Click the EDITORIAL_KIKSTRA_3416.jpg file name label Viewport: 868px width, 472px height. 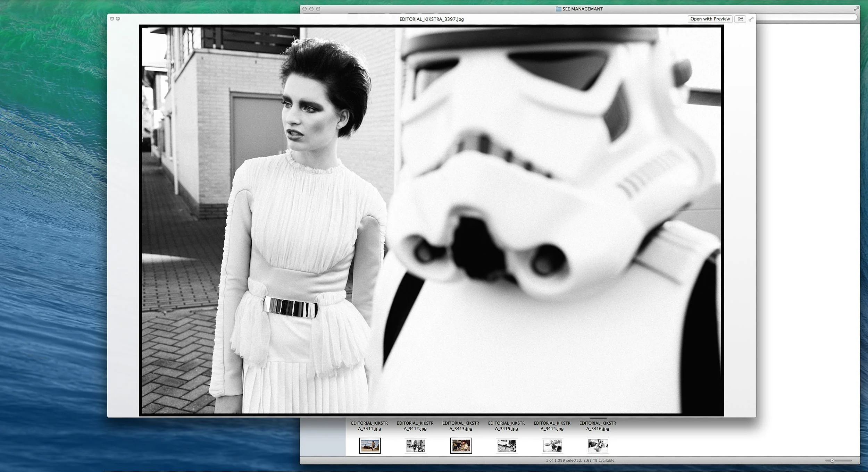pyautogui.click(x=598, y=426)
